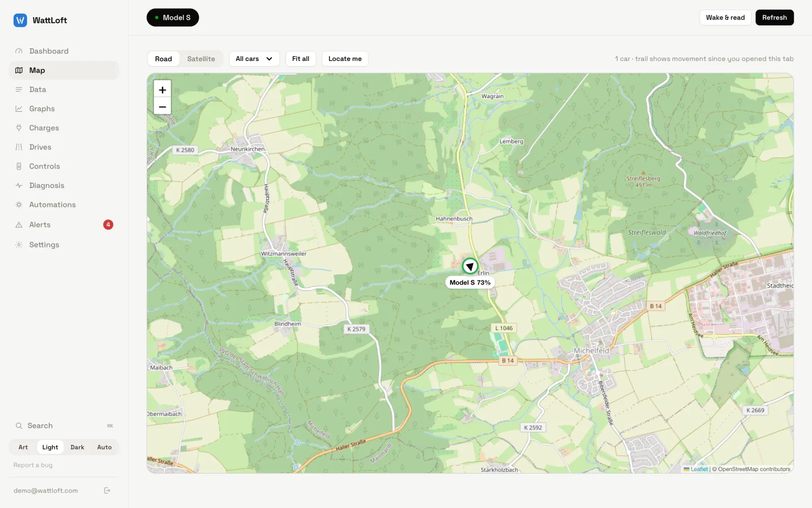Click the WattLoft logo icon
Viewport: 812px width, 508px height.
(x=20, y=20)
